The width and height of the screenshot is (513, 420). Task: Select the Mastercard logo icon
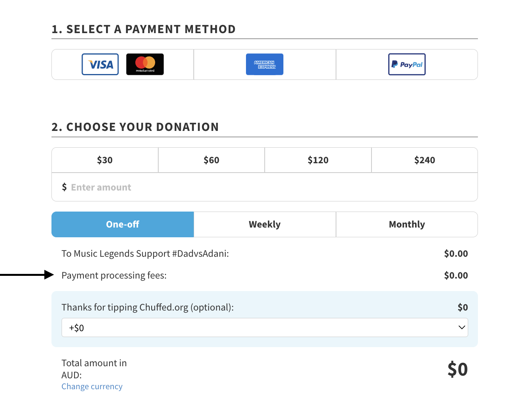click(x=145, y=64)
